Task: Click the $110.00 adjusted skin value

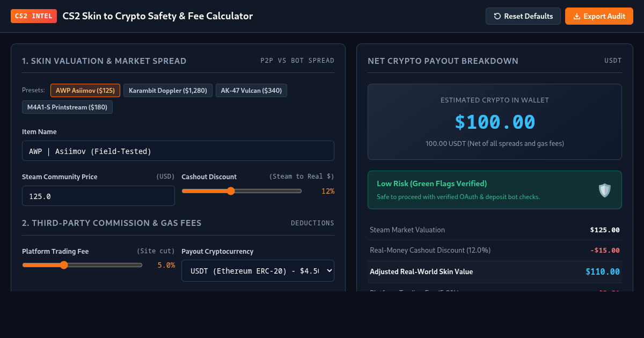Action: click(x=603, y=271)
